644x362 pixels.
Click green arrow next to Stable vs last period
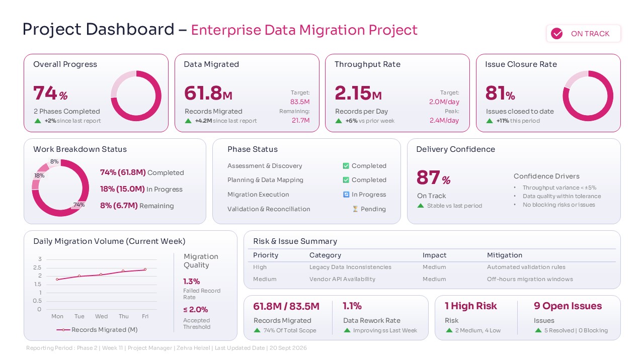[x=420, y=206]
